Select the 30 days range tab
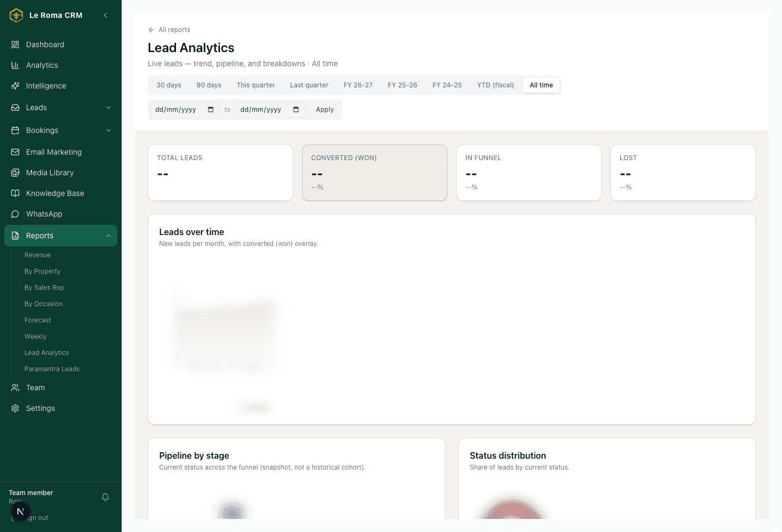 click(x=169, y=85)
